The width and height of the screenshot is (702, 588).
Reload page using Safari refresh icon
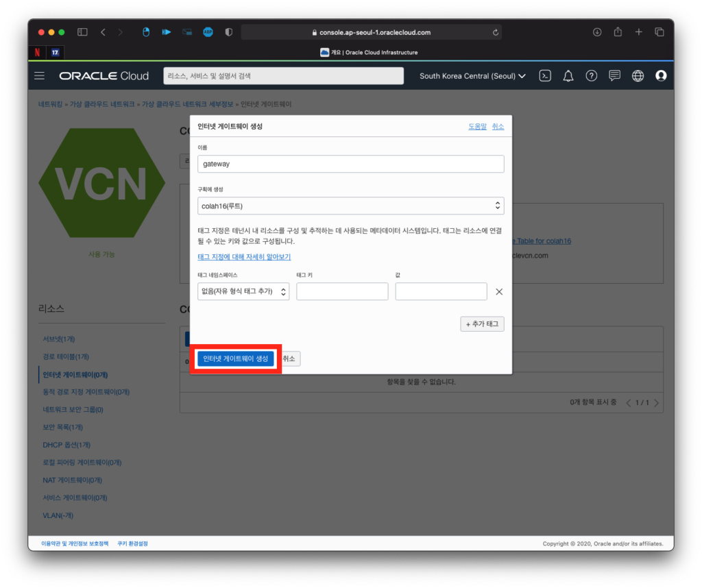tap(495, 32)
